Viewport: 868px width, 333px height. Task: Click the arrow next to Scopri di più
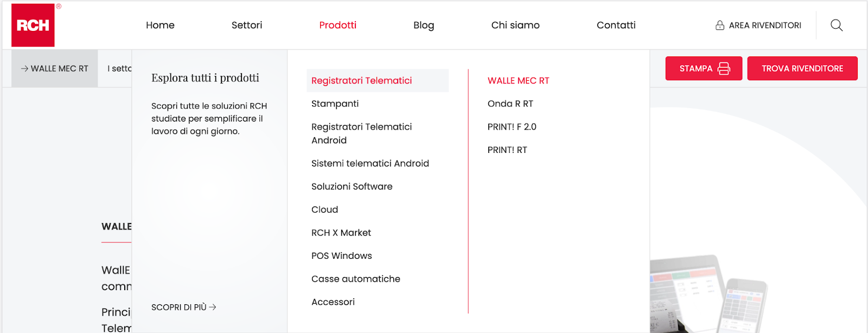pos(213,307)
